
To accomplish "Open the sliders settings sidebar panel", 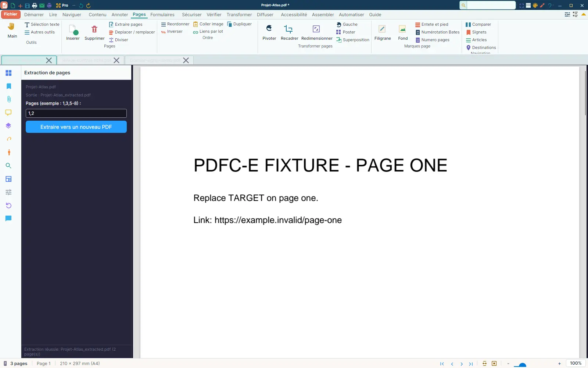I will tap(8, 192).
